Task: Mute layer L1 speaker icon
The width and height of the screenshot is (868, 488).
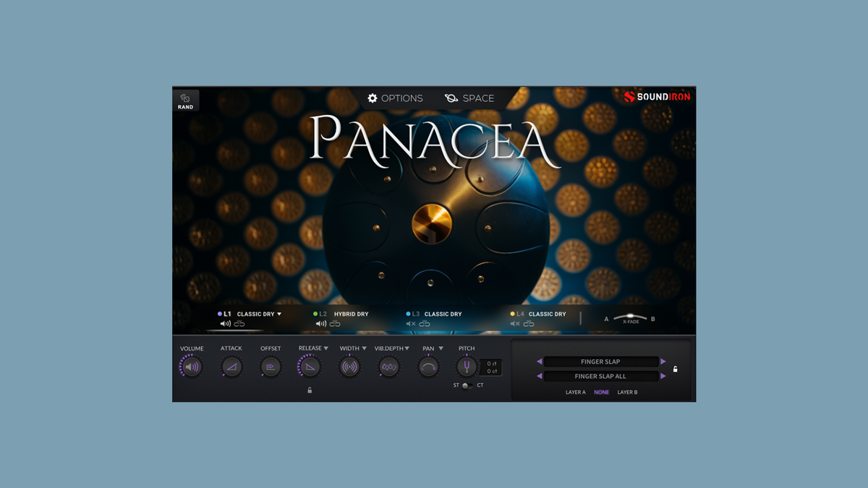Action: click(x=226, y=324)
